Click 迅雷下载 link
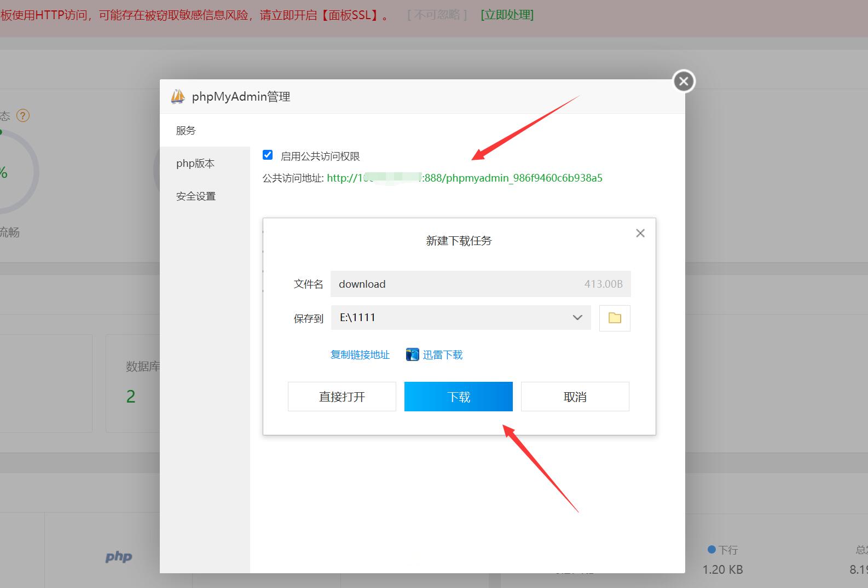This screenshot has height=588, width=868. coord(443,354)
